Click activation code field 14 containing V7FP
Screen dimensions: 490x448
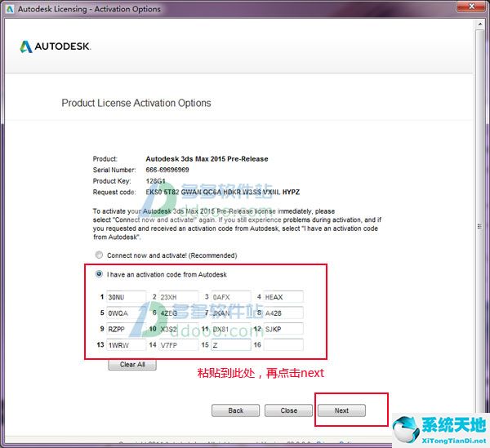pyautogui.click(x=178, y=345)
